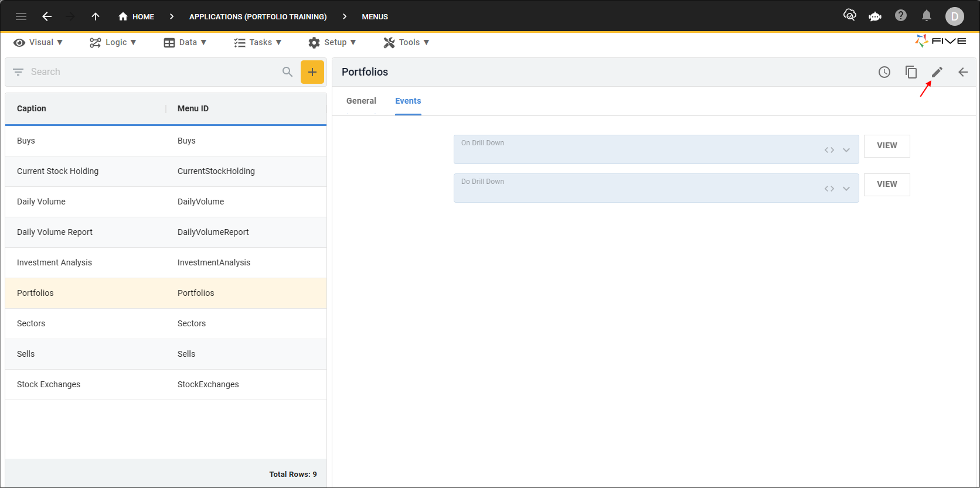Open code editor icon for Do Drill Down
Image resolution: width=980 pixels, height=488 pixels.
point(829,189)
